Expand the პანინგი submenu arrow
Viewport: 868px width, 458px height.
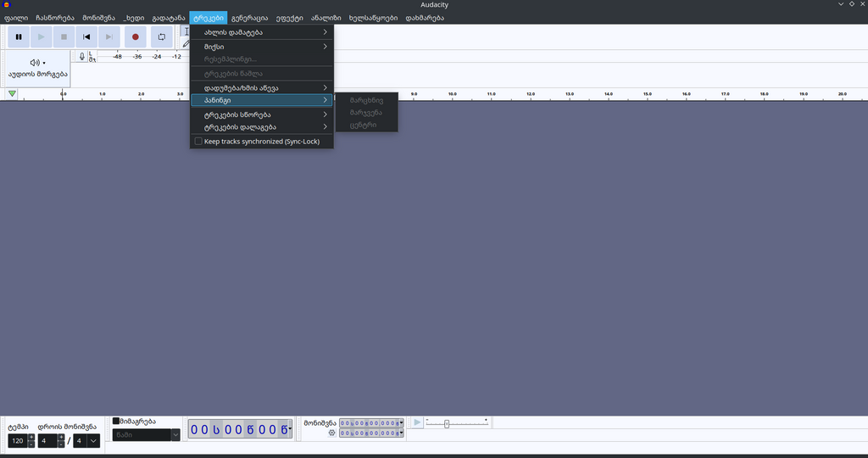pos(325,100)
